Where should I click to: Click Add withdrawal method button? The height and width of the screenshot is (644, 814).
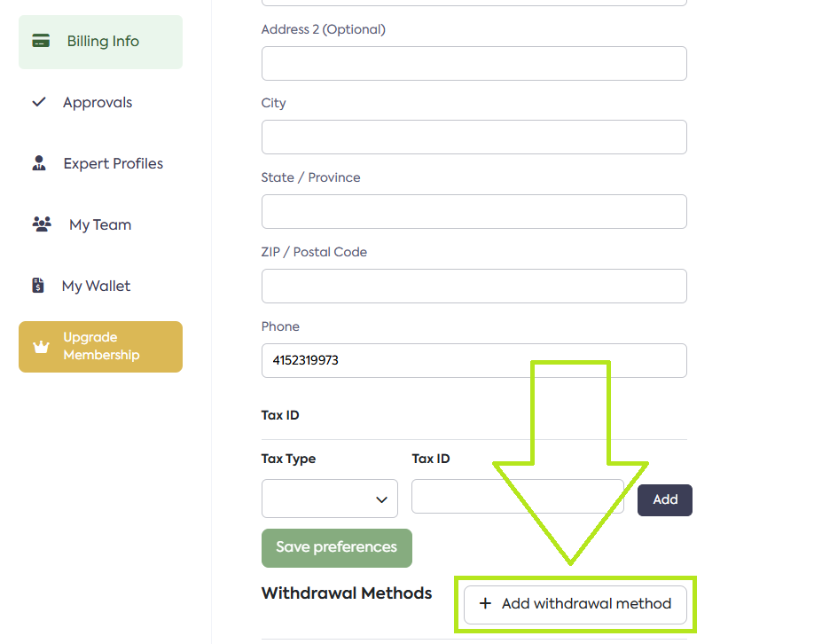pyautogui.click(x=575, y=604)
